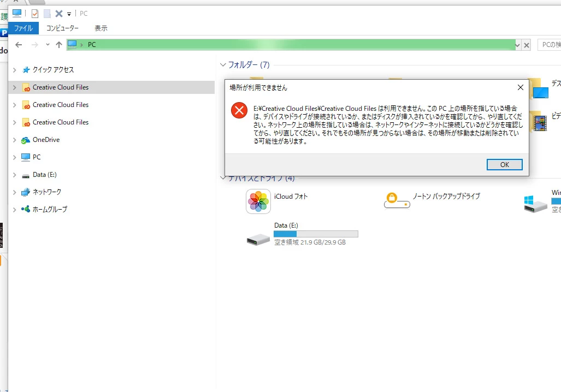Click the Data (E:) capacity usage bar
The height and width of the screenshot is (392, 561).
click(x=316, y=234)
